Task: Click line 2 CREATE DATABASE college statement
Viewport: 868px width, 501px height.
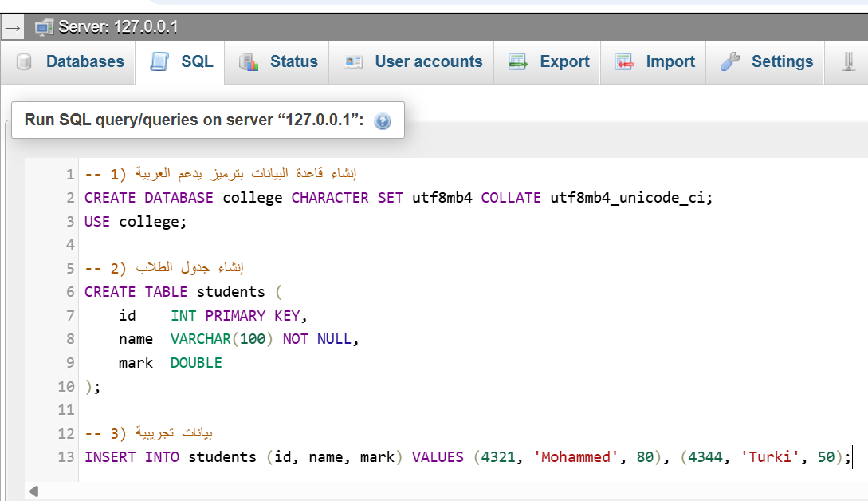Action: [398, 197]
